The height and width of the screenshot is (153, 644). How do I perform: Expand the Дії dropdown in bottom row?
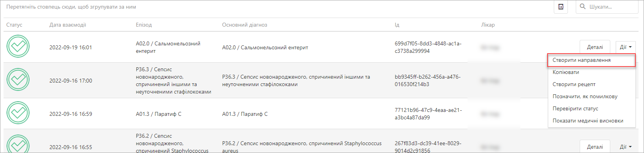[626, 147]
